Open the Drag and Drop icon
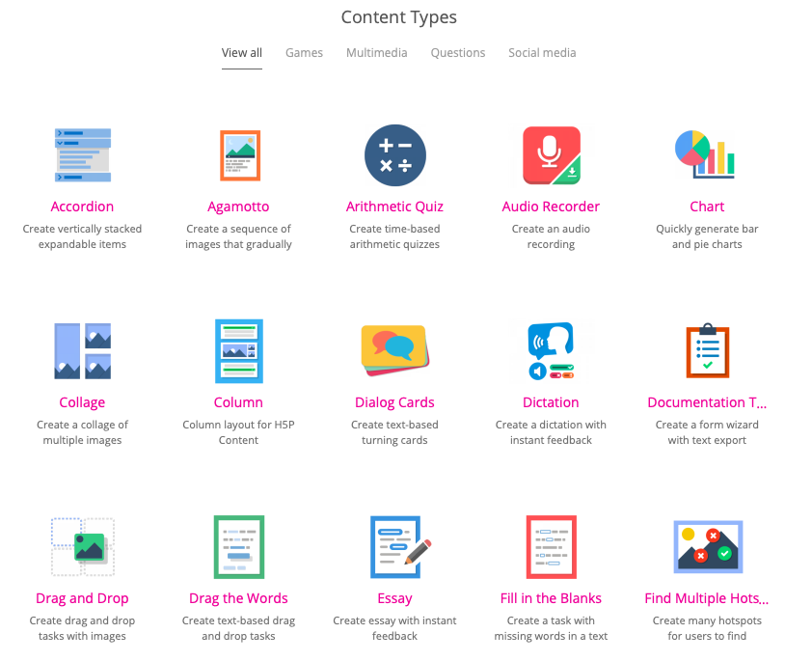The height and width of the screenshot is (661, 812). (x=82, y=547)
